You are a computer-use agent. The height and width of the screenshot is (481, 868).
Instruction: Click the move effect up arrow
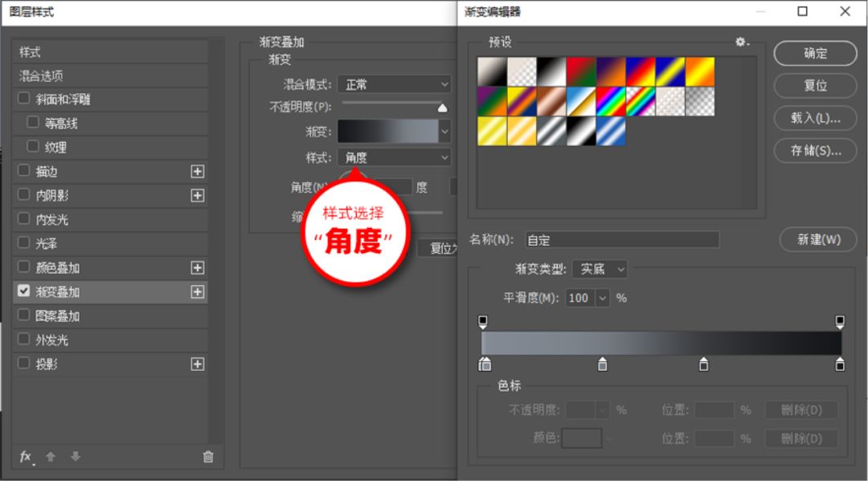point(51,457)
